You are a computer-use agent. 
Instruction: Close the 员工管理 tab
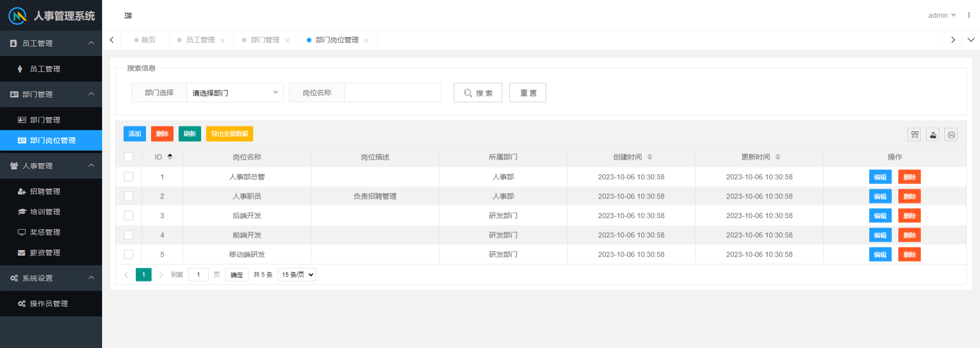pyautogui.click(x=223, y=40)
